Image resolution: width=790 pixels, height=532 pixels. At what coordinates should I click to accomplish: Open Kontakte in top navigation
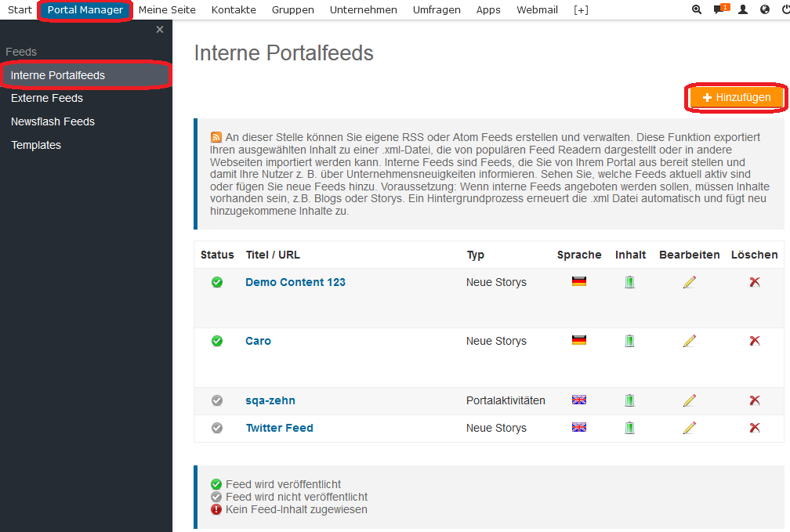point(234,9)
